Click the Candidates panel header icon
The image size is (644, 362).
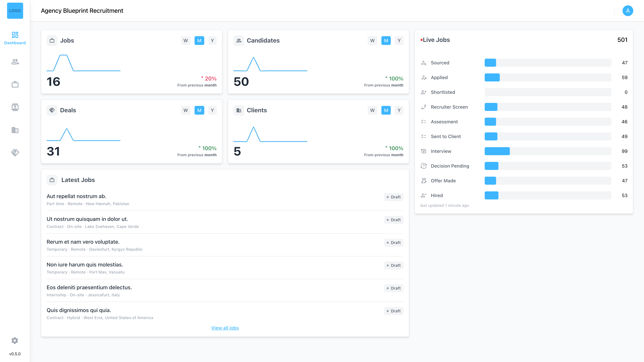click(239, 40)
